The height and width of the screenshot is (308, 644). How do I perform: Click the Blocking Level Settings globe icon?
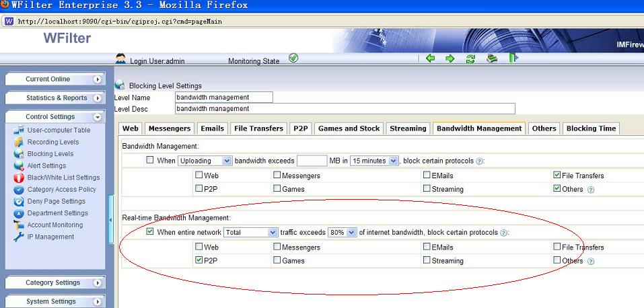point(120,85)
